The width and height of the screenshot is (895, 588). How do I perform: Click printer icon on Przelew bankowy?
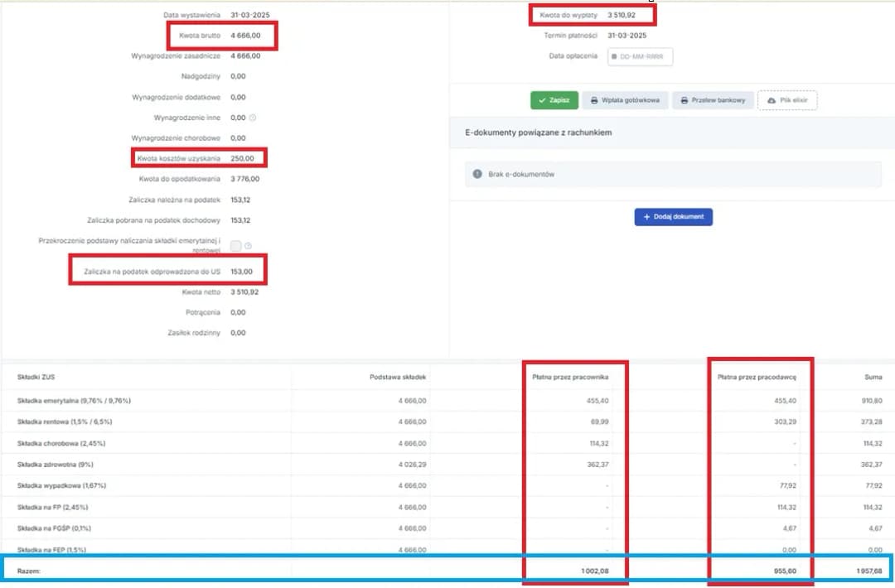(684, 100)
